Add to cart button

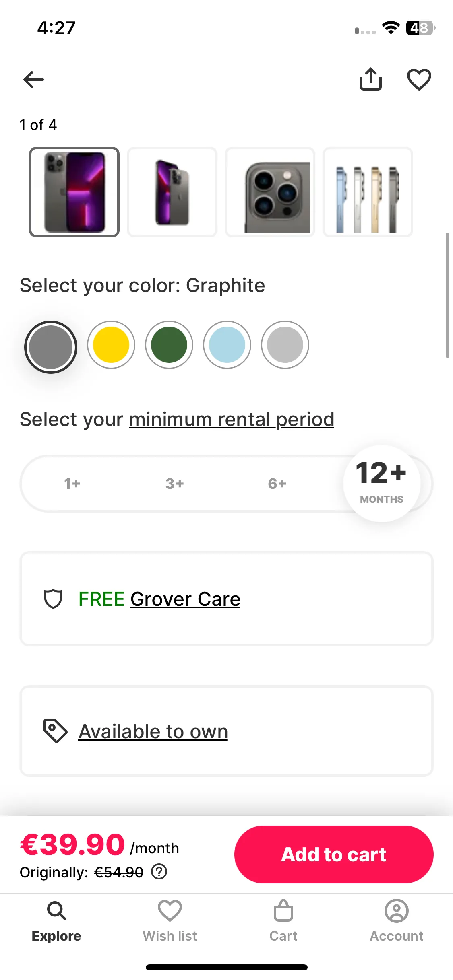(x=334, y=854)
